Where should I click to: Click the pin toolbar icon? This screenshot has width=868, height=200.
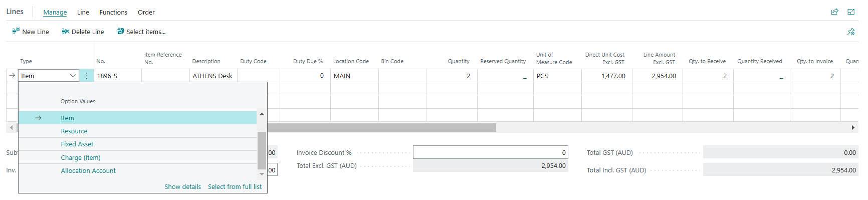(x=851, y=32)
